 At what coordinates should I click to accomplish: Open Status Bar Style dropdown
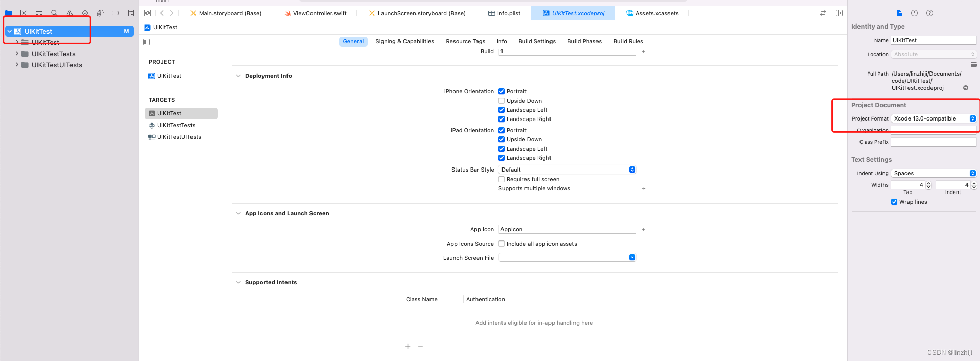[567, 170]
